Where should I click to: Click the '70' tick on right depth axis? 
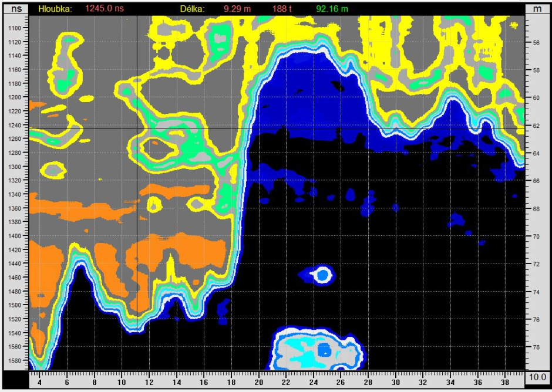[x=536, y=236]
